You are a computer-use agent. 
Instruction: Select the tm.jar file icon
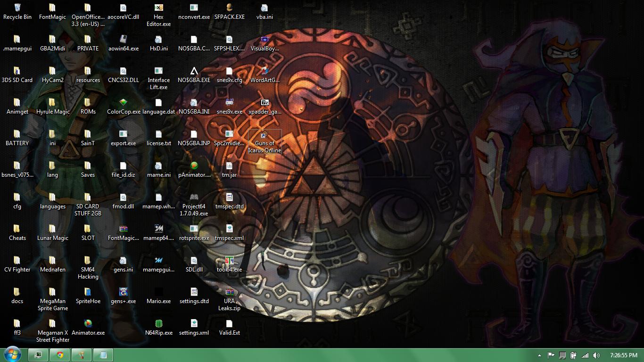coord(229,170)
